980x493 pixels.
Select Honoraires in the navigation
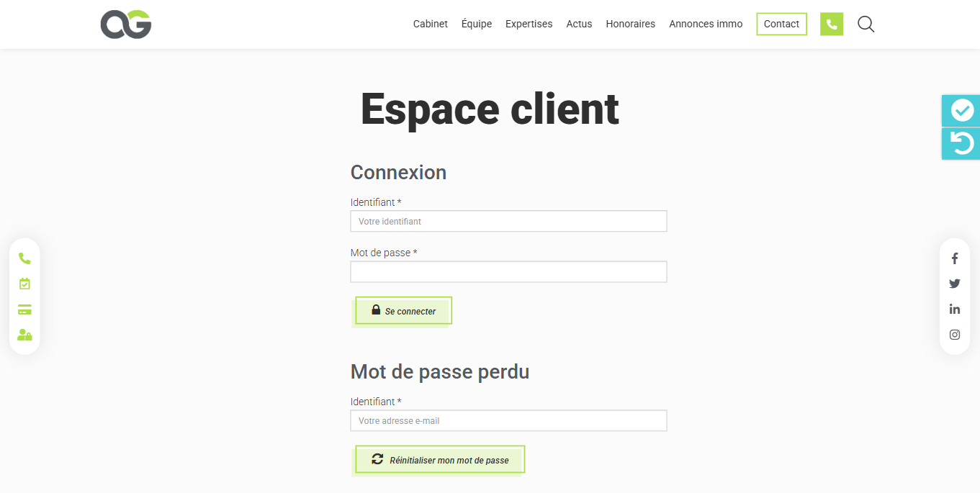630,24
